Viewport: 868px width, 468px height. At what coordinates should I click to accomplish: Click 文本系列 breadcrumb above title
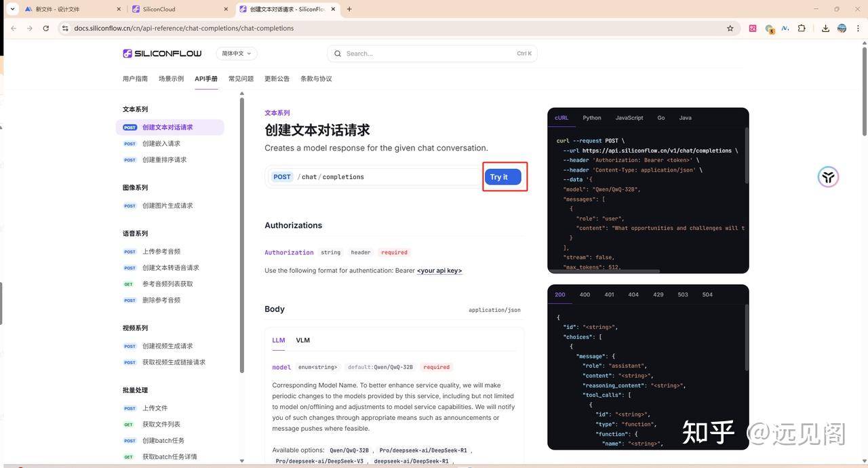277,113
